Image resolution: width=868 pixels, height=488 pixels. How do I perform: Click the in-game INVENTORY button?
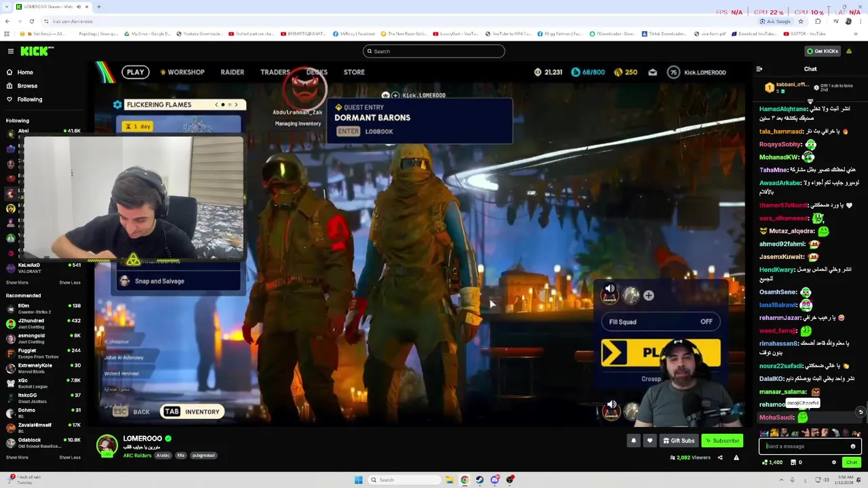click(x=193, y=411)
